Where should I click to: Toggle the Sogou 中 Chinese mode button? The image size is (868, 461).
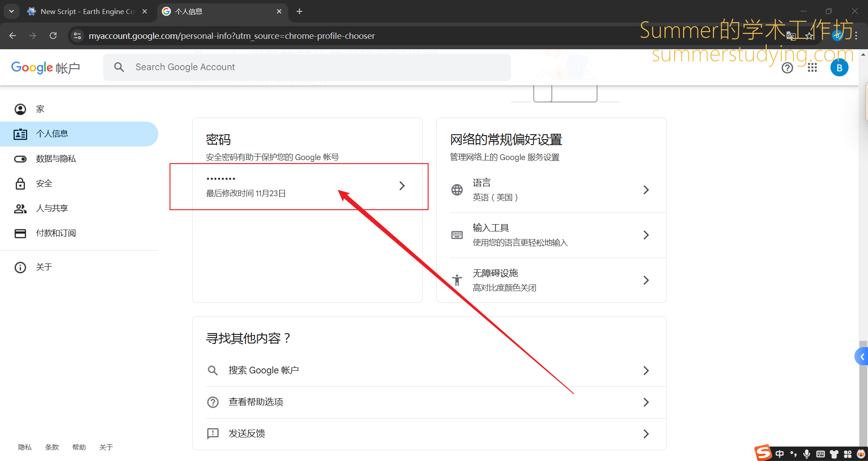coord(780,454)
